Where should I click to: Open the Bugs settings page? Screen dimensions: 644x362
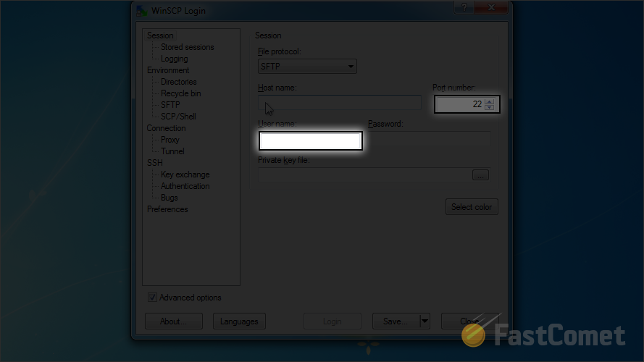170,198
